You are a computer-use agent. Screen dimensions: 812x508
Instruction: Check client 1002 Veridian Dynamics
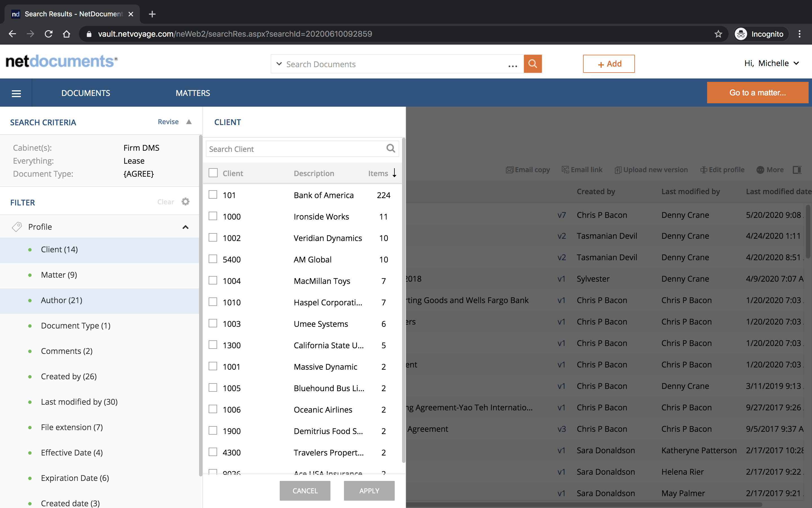(x=213, y=238)
